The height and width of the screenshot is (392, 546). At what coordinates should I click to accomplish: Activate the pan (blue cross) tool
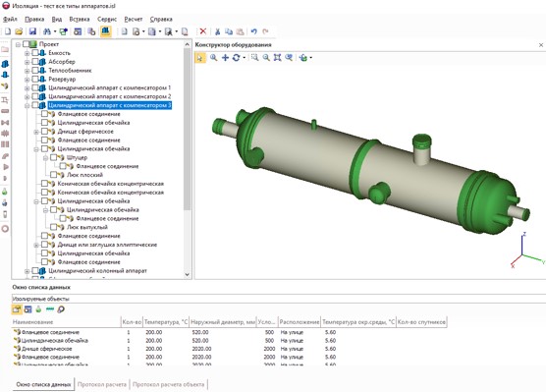click(225, 58)
